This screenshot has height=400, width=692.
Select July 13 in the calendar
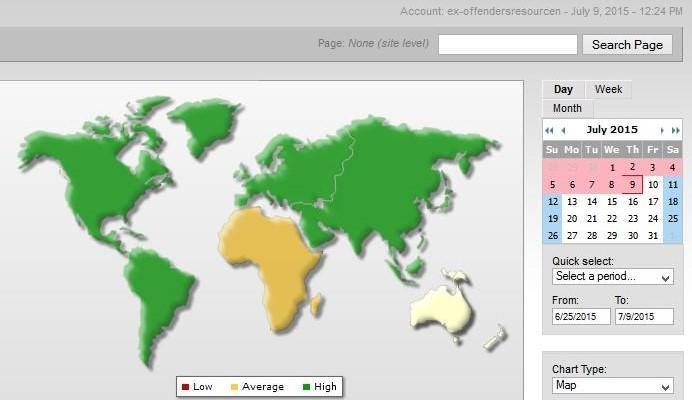572,202
